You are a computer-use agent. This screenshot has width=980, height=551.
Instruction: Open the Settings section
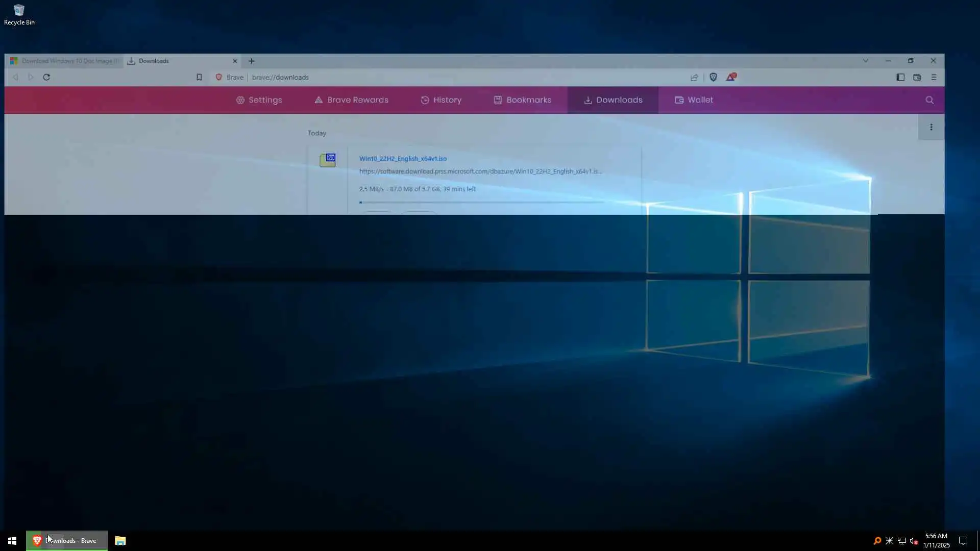(x=259, y=100)
